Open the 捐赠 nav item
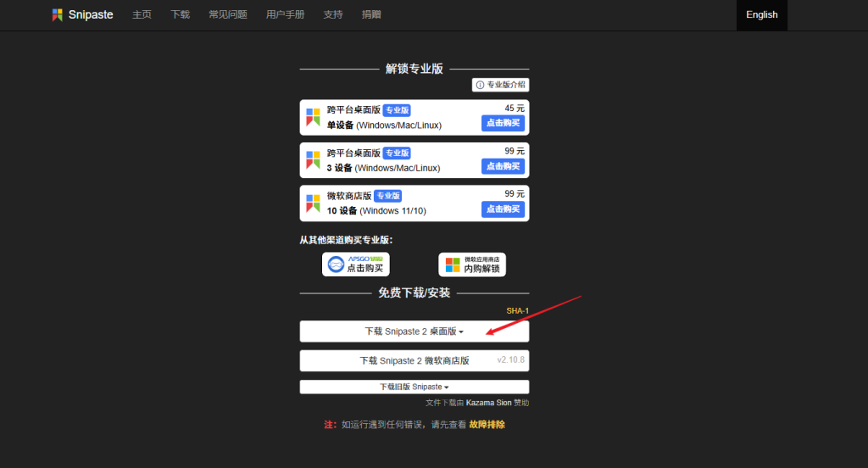 click(371, 15)
